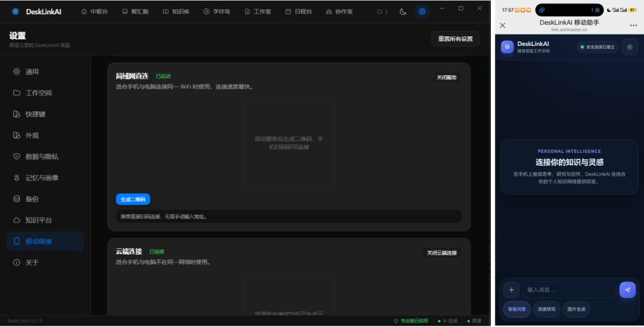Click the 局域网直连 section heading
644x327 pixels.
(132, 76)
